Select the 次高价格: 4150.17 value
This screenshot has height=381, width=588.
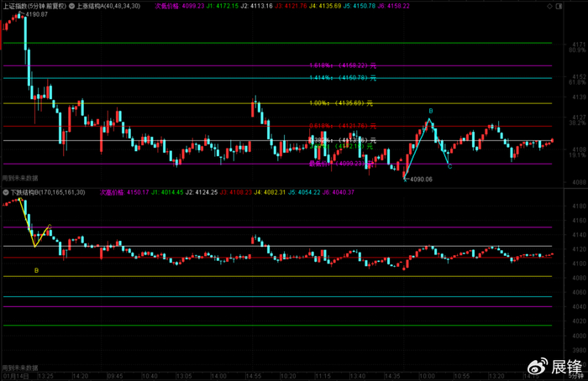[124, 192]
